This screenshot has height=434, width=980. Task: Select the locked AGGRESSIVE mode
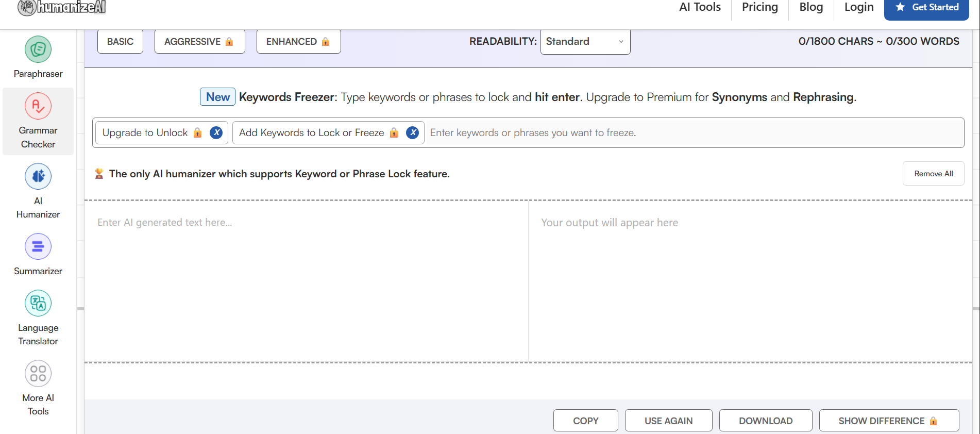pos(199,41)
